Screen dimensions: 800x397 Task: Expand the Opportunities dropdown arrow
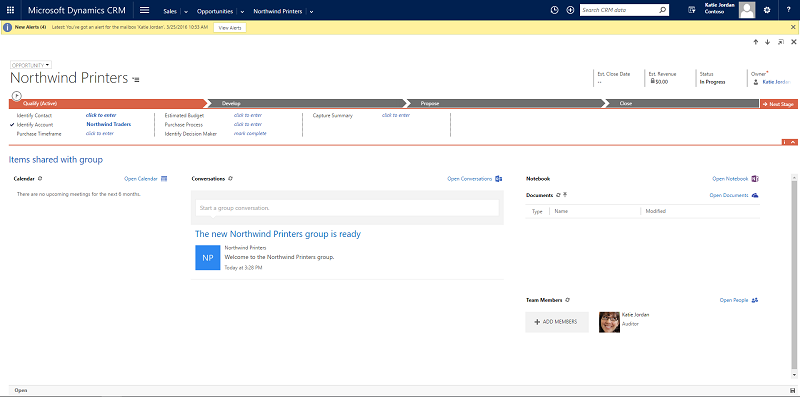(x=242, y=11)
